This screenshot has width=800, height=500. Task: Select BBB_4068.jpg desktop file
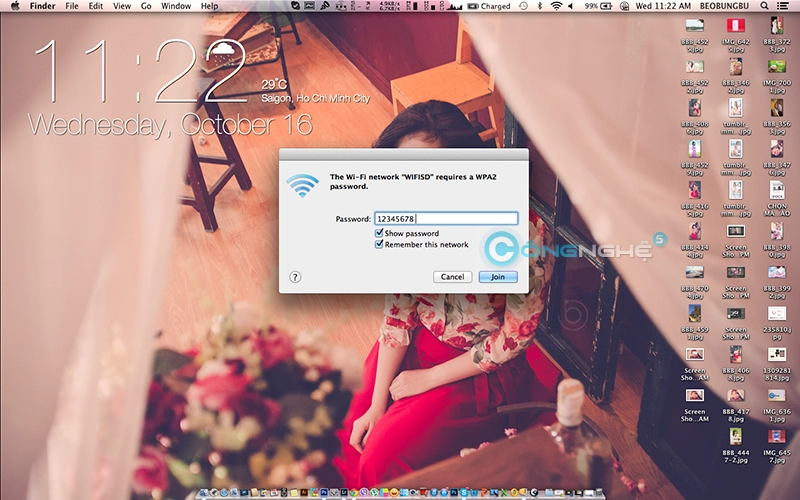pyautogui.click(x=736, y=364)
